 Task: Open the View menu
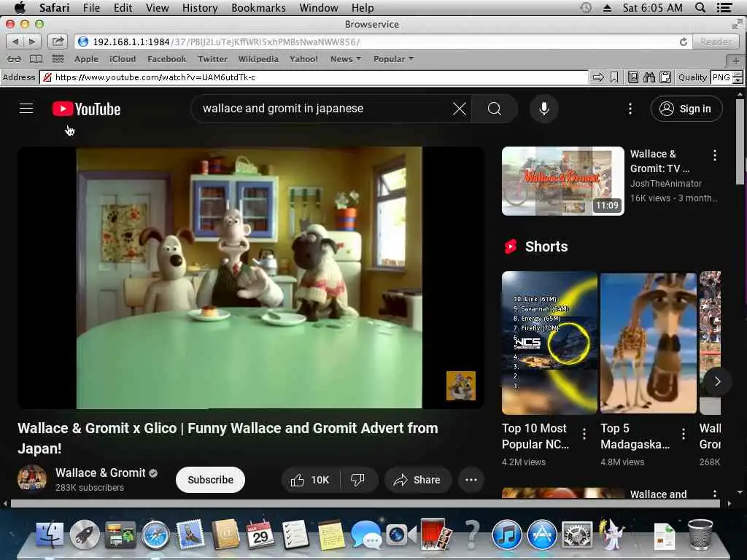click(x=158, y=7)
